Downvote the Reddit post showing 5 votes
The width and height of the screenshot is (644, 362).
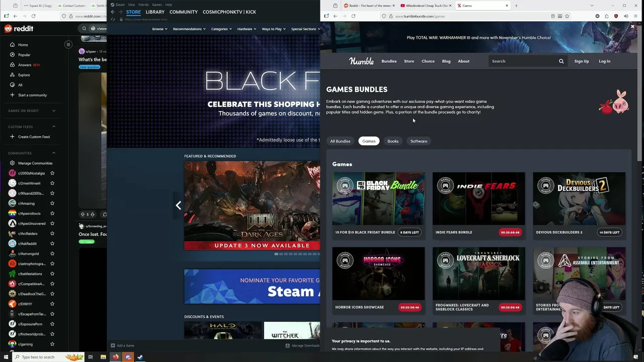(93, 214)
